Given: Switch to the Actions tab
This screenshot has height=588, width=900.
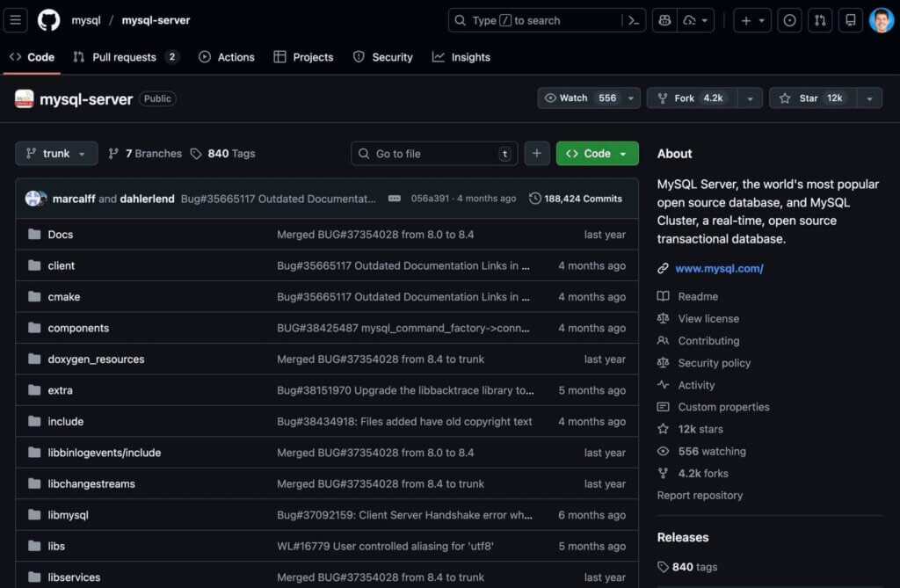Looking at the screenshot, I should 227,57.
